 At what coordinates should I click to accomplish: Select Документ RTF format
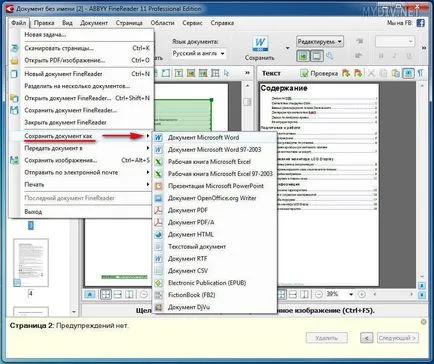click(x=215, y=258)
